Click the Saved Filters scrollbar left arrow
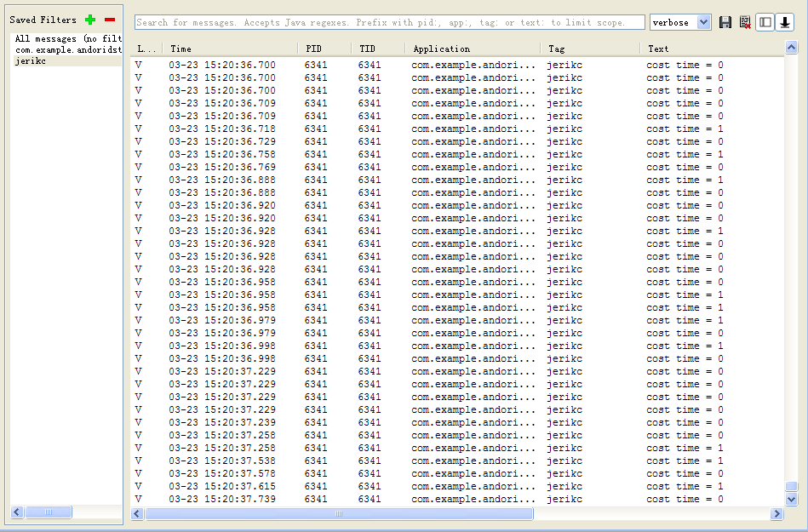This screenshot has width=808, height=532. point(17,512)
